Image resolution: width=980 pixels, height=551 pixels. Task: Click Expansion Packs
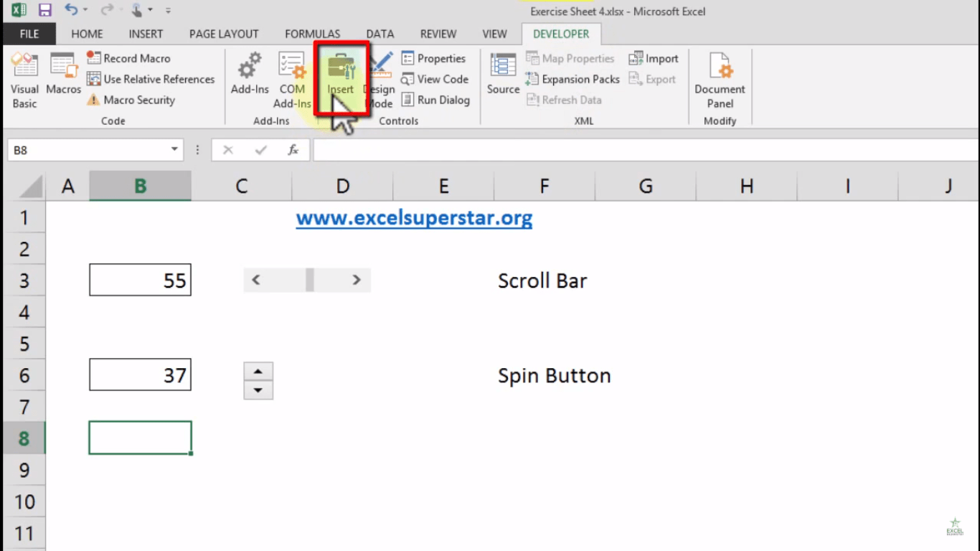point(573,79)
